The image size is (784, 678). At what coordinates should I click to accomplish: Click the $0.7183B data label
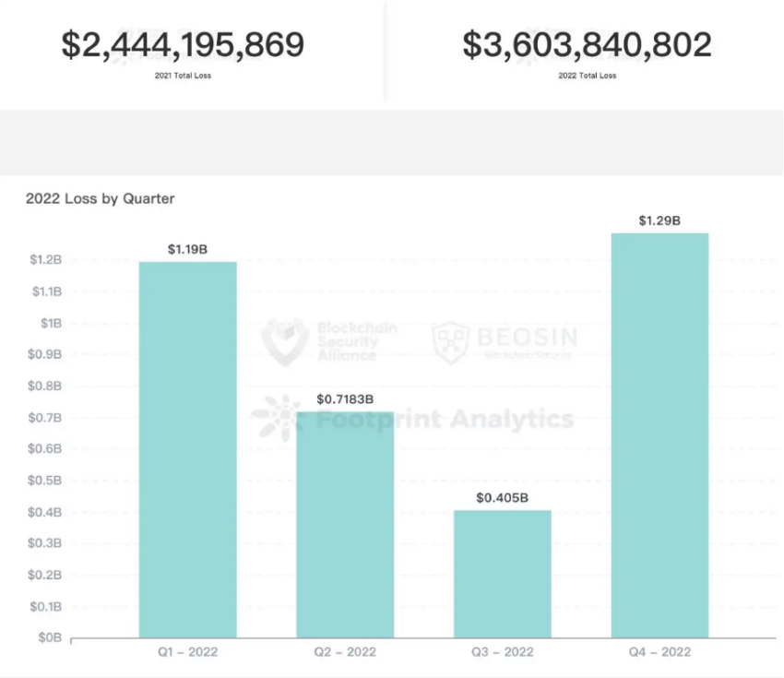(x=345, y=399)
